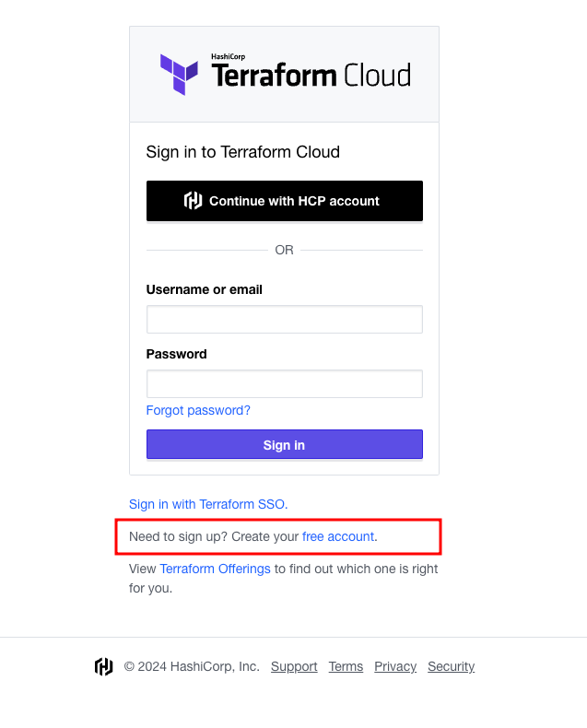Click the Password field label
Screen dimensions: 587x728
pos(176,354)
